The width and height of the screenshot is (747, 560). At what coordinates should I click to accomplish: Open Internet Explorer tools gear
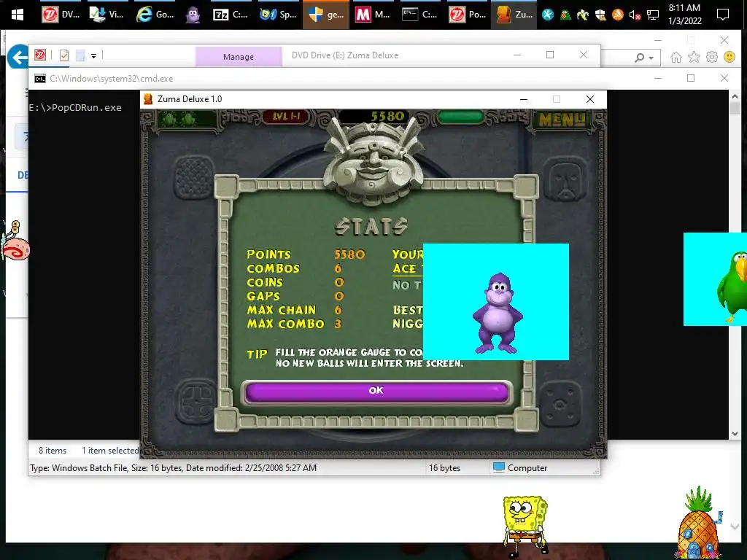[x=712, y=57]
